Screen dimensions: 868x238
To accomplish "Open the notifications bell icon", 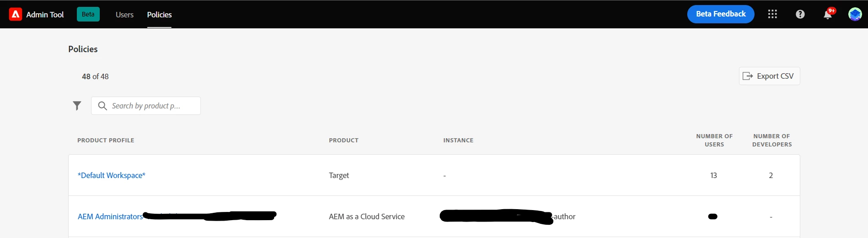I will click(828, 15).
